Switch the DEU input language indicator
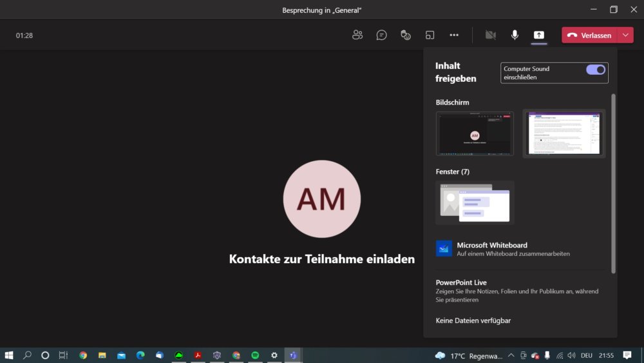Image resolution: width=644 pixels, height=363 pixels. [587, 355]
